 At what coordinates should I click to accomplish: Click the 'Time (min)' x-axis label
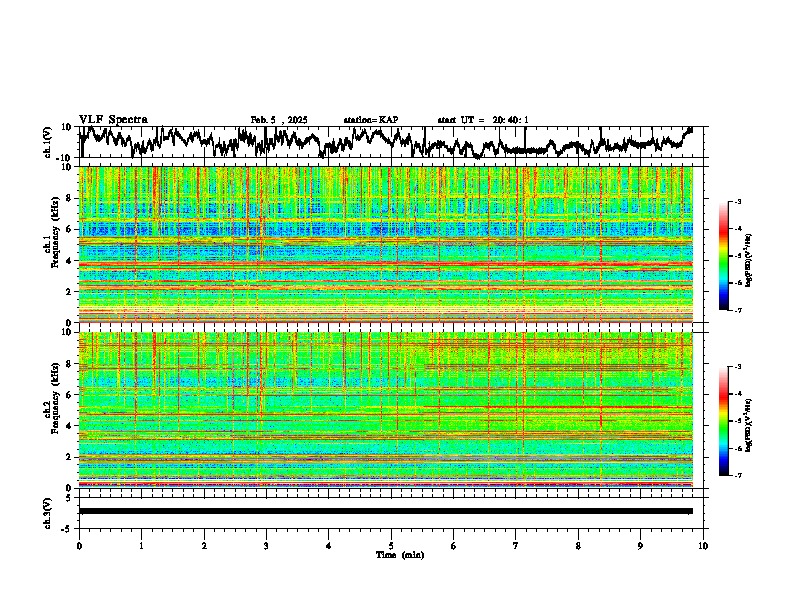point(400,555)
